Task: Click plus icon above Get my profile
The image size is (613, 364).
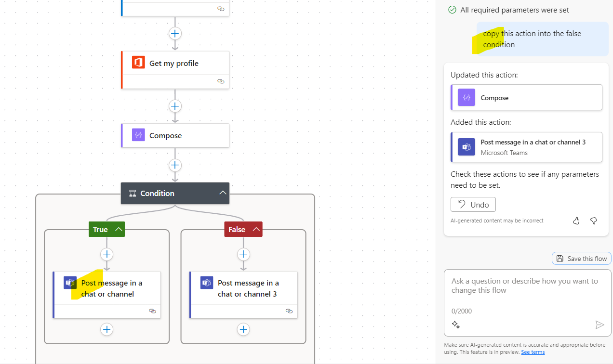Action: click(x=175, y=34)
